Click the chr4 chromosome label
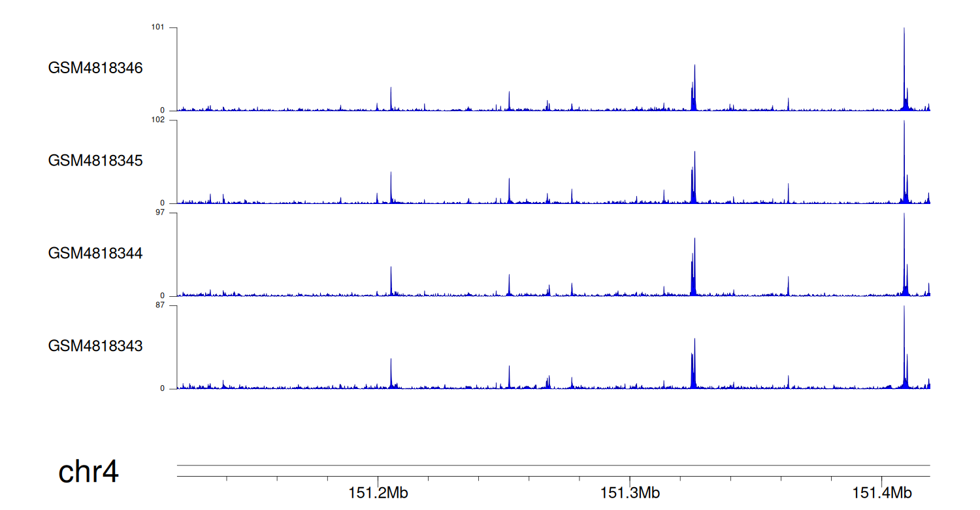The height and width of the screenshot is (510, 980). [89, 472]
